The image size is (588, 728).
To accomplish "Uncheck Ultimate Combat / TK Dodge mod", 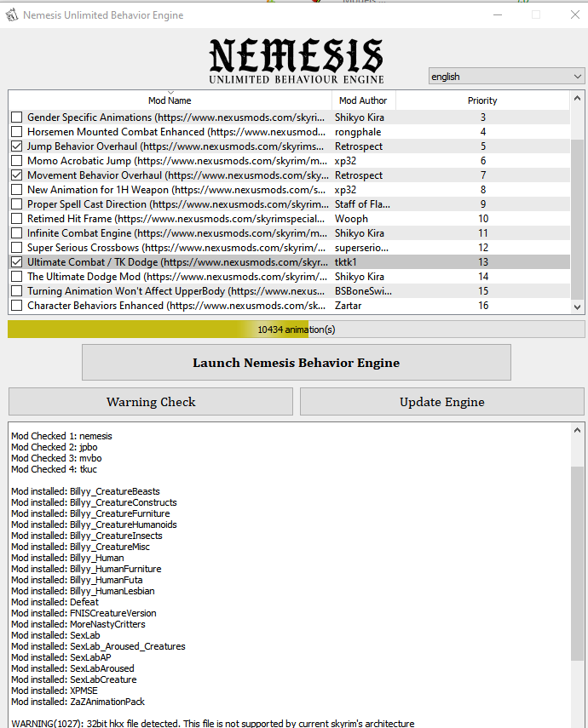I will [17, 262].
